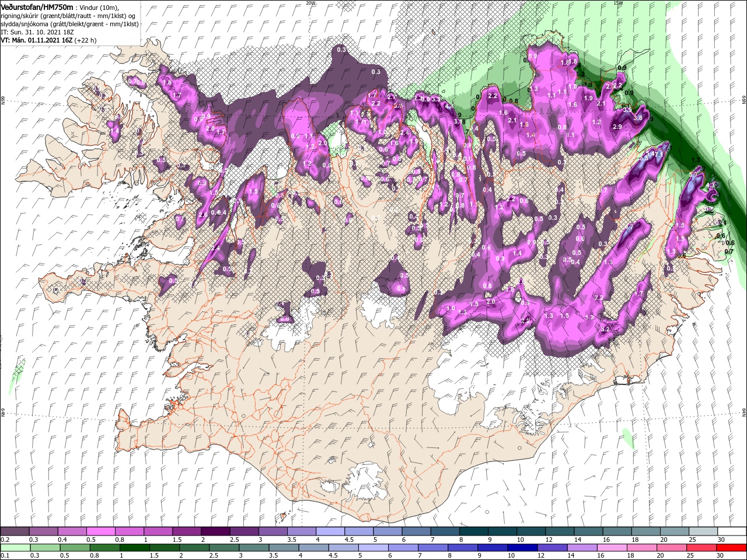Select the darkest green 1 swatch in bottom legend
747x560 pixels.
pos(134,547)
